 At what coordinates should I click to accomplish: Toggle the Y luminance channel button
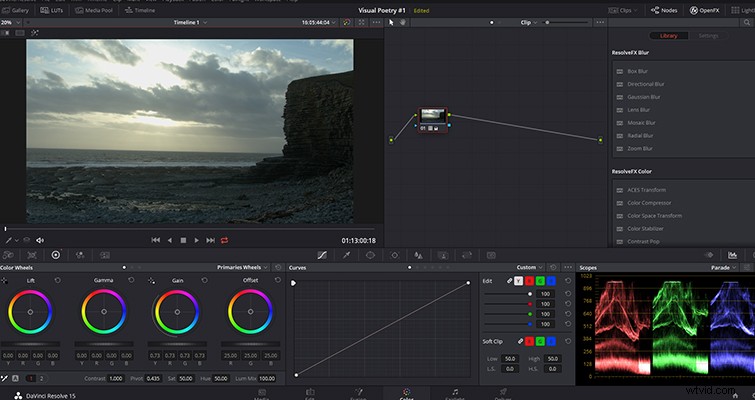(x=519, y=281)
